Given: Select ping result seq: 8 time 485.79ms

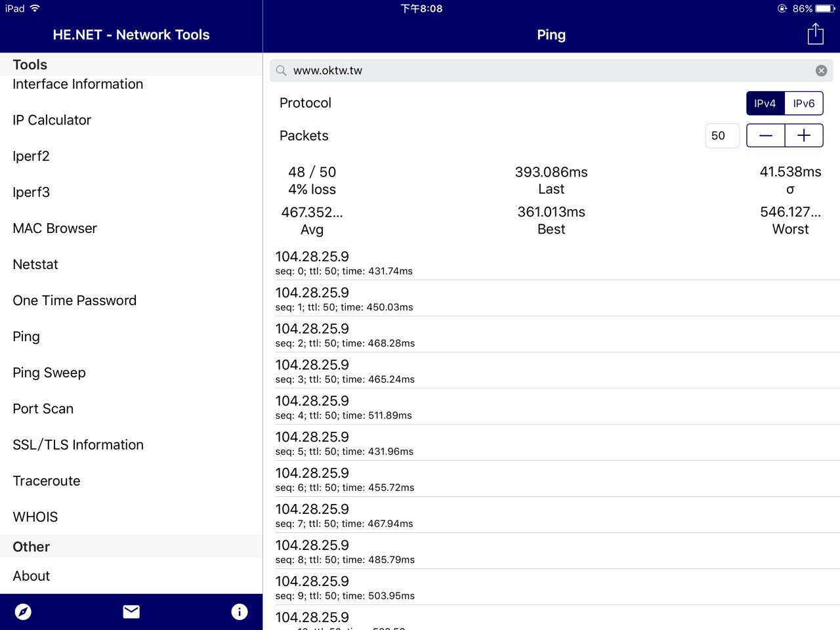Looking at the screenshot, I should (x=551, y=551).
